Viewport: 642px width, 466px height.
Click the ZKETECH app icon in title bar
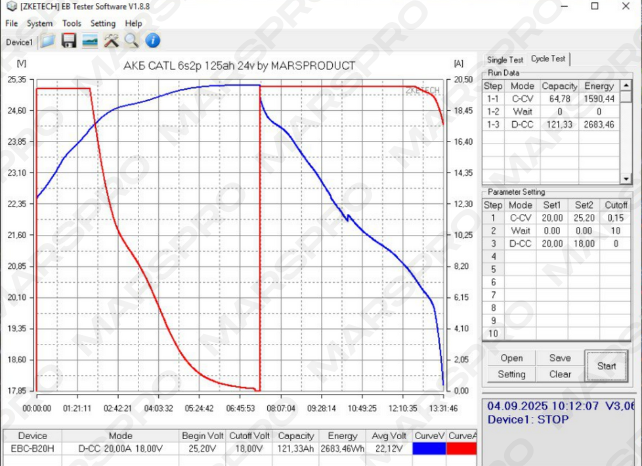(x=11, y=7)
